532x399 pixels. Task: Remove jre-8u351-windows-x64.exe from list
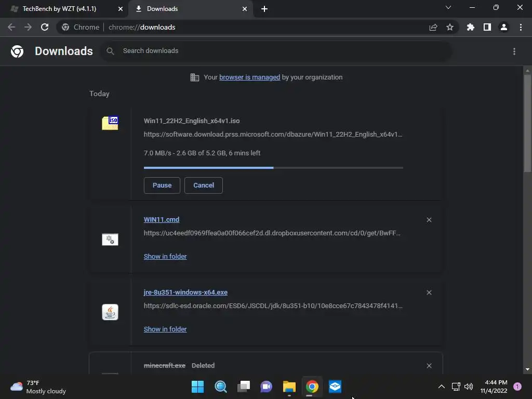(429, 292)
